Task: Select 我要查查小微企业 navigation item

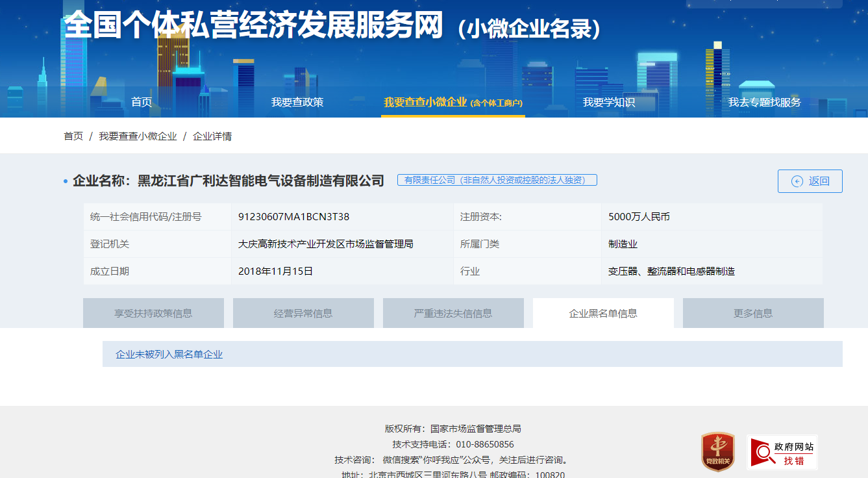Action: [x=453, y=102]
